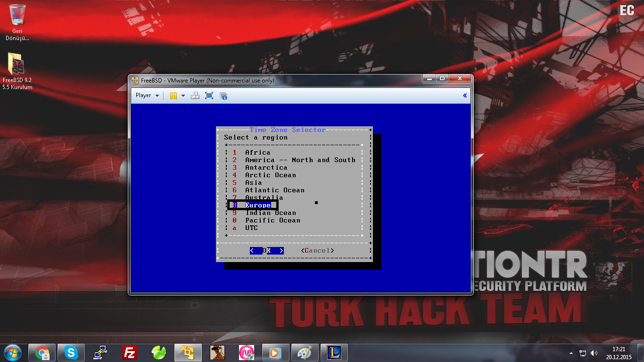Launch PuTTY from the taskbar
The image size is (644, 362).
point(100,353)
